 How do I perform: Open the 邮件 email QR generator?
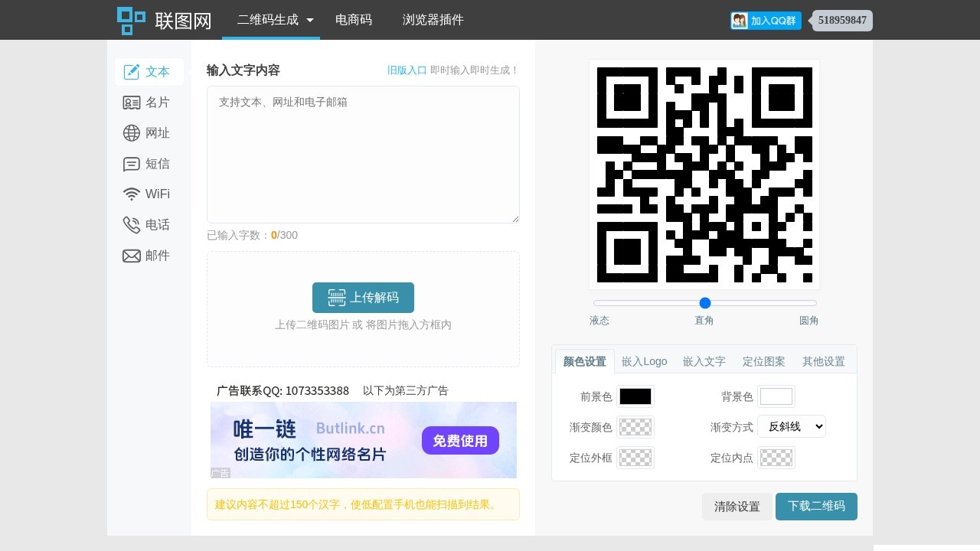tap(149, 255)
